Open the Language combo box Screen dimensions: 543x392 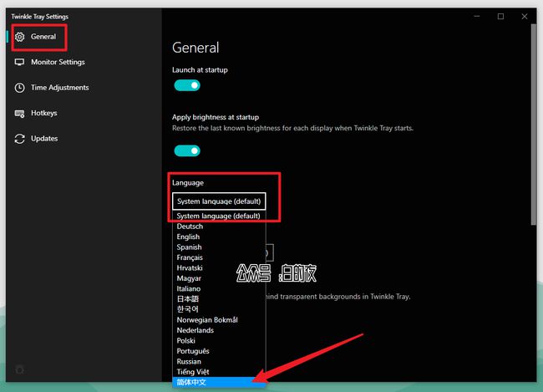[219, 201]
